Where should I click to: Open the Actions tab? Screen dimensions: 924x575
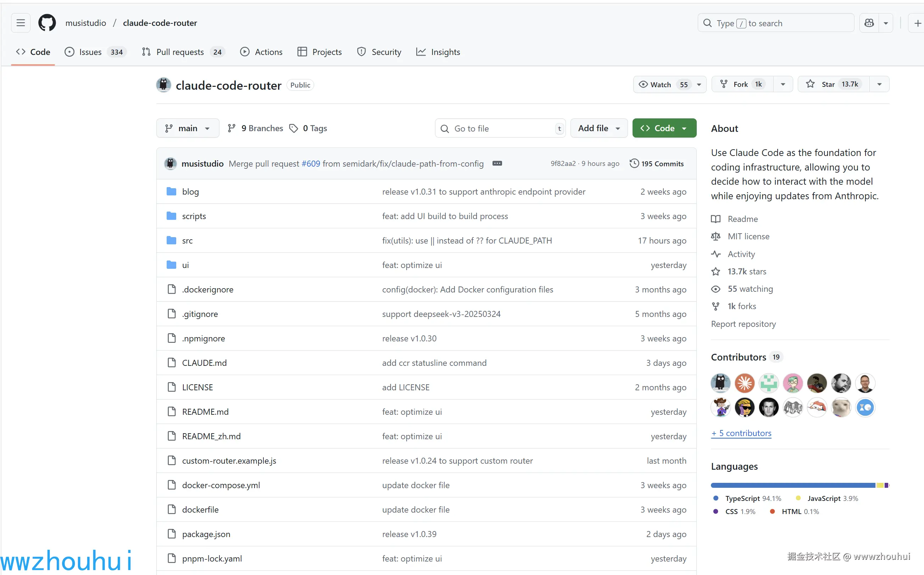click(261, 52)
